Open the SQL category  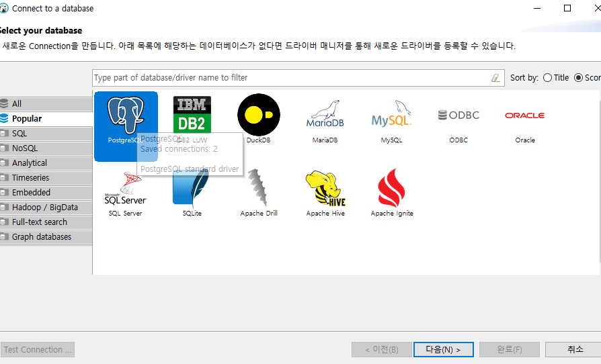click(46, 134)
